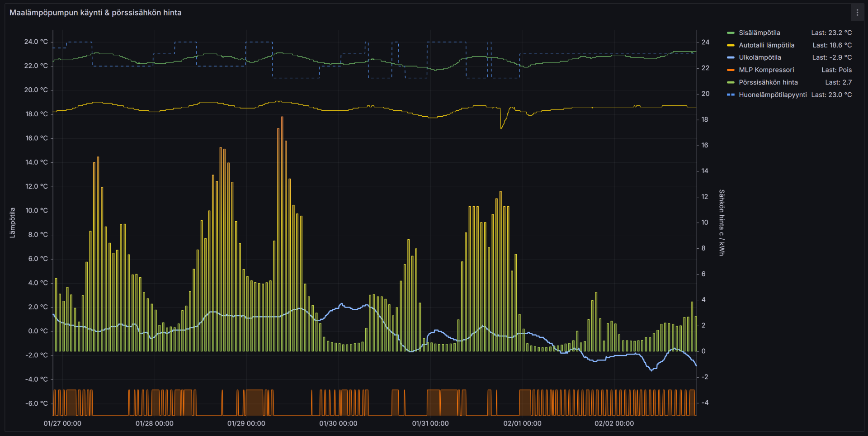Image resolution: width=868 pixels, height=436 pixels.
Task: Isolate the Pörssisähkön hinta legend label
Action: click(768, 82)
